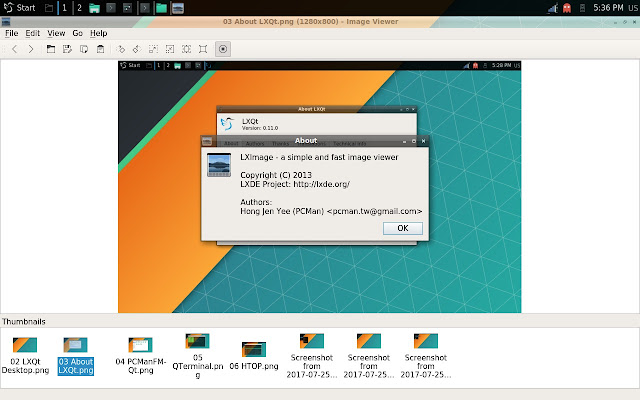This screenshot has width=640, height=400.
Task: Click the removable device tray icon
Action: tap(582, 8)
